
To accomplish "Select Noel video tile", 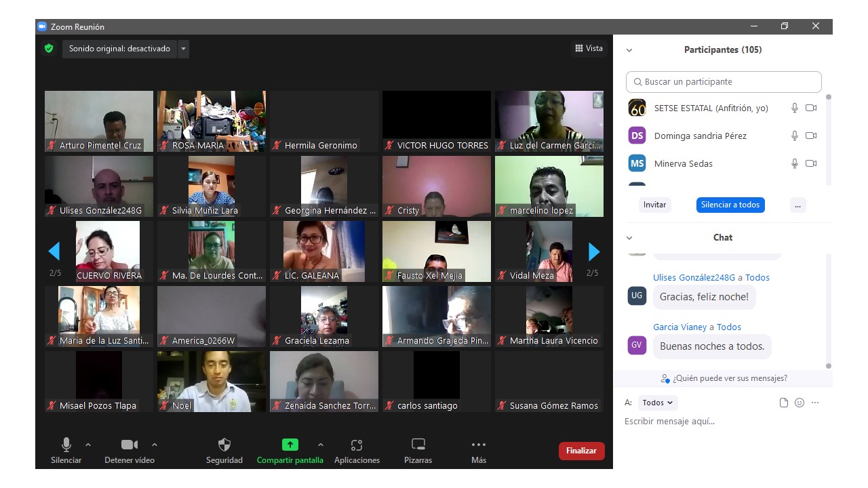I will coord(212,382).
